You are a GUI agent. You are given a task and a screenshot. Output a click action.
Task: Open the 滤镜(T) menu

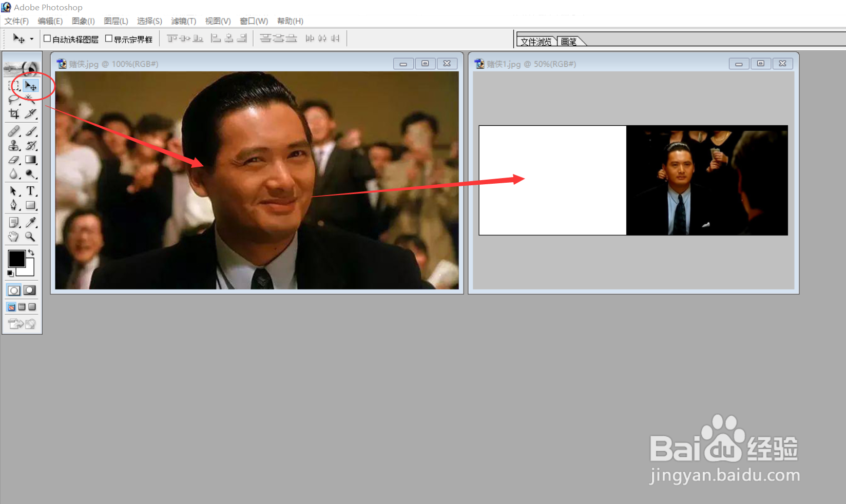(x=184, y=21)
